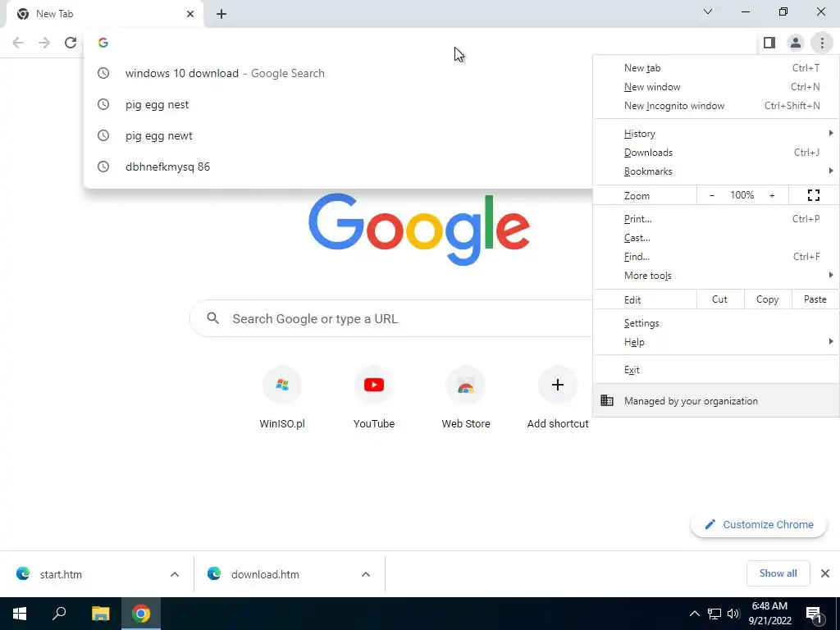The width and height of the screenshot is (840, 630).
Task: Choose Exit from the menu
Action: 716,370
